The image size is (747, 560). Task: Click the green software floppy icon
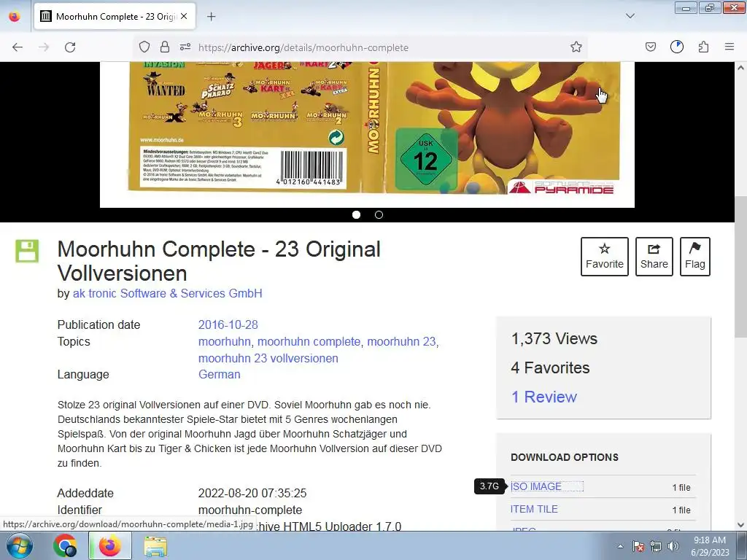[27, 251]
